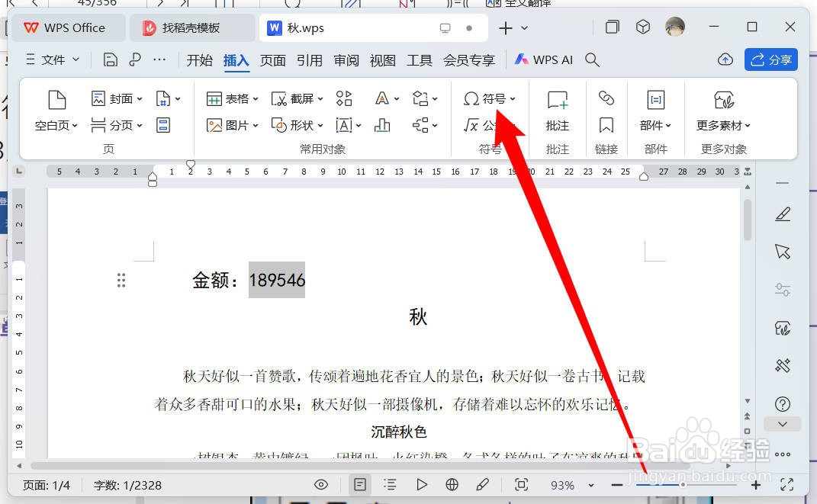Open the pen annotation tool in right sidebar
Screen dimensions: 817x504
(x=783, y=214)
